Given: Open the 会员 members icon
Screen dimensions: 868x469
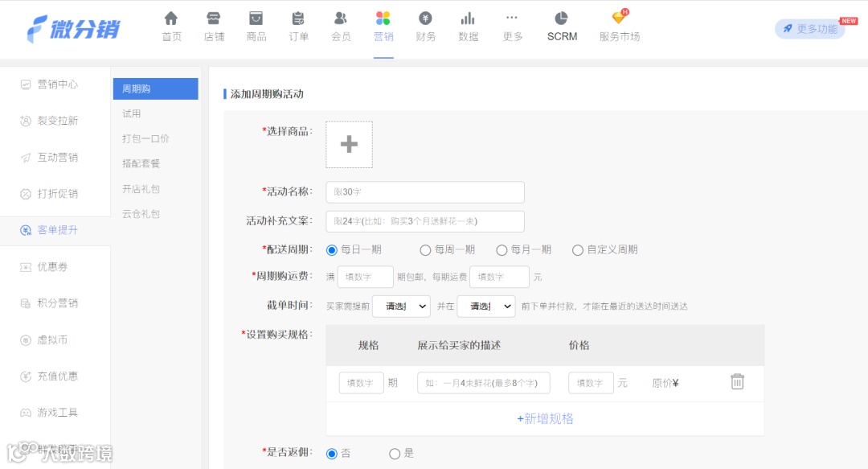Looking at the screenshot, I should (x=341, y=19).
